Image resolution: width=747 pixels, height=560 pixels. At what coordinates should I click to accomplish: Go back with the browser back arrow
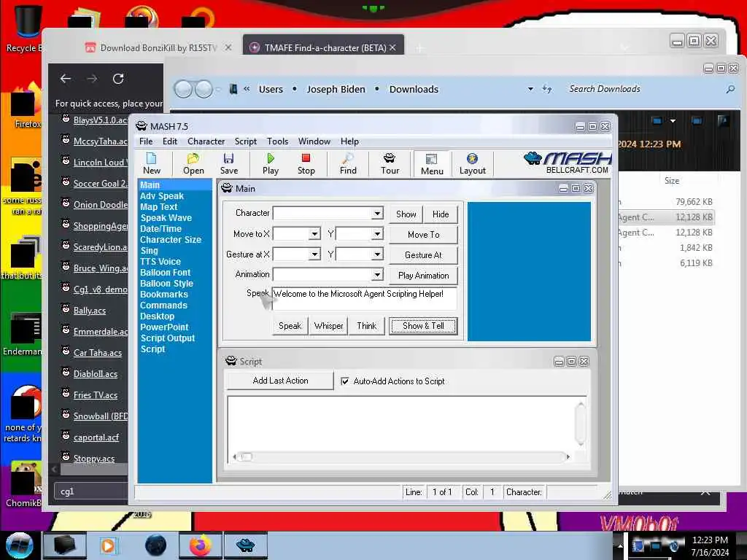(66, 79)
